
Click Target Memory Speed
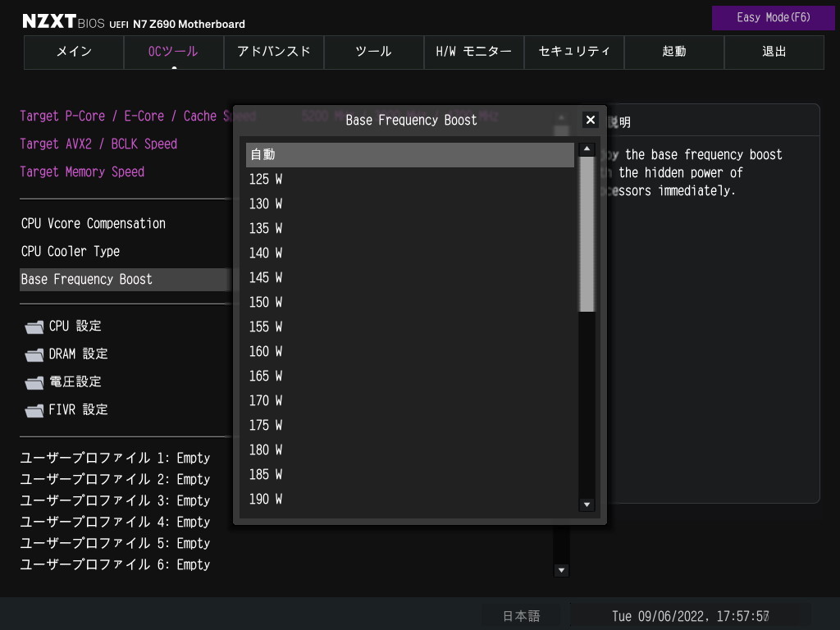coord(82,172)
